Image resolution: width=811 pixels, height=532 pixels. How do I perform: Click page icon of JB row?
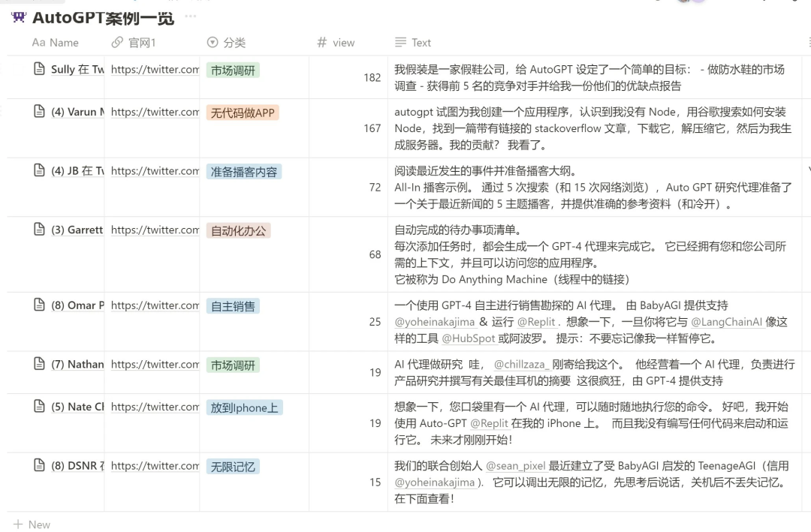[39, 170]
